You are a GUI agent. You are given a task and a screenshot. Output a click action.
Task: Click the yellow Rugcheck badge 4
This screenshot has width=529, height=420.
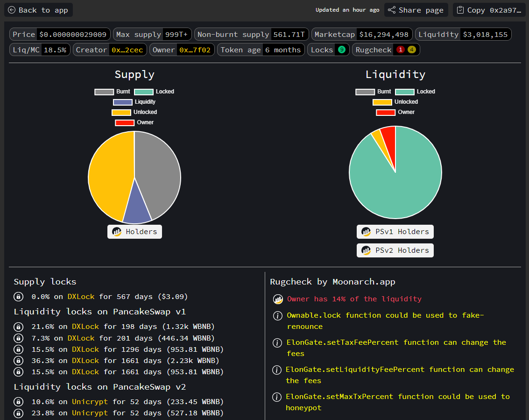[412, 50]
